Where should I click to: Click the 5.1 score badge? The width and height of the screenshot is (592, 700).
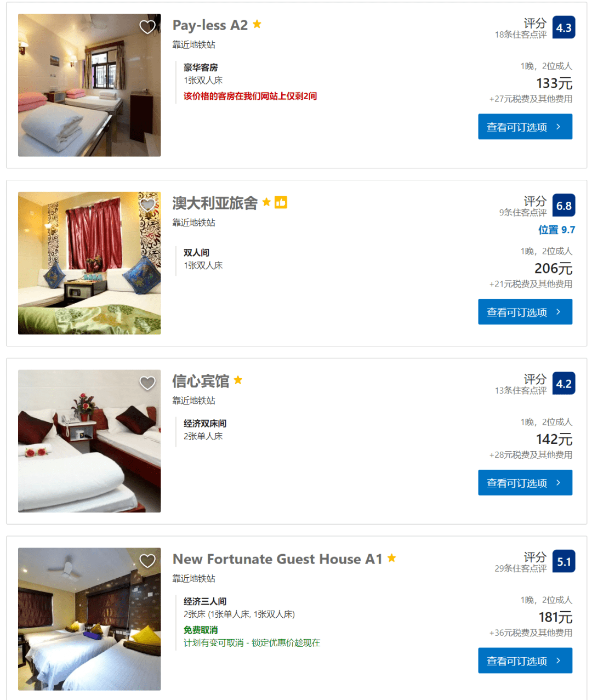[x=563, y=561]
